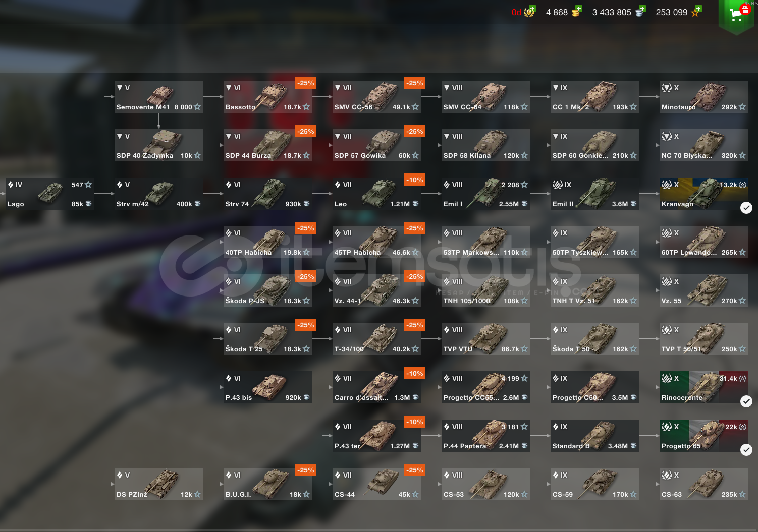Open the Leo tank tile

(x=377, y=194)
